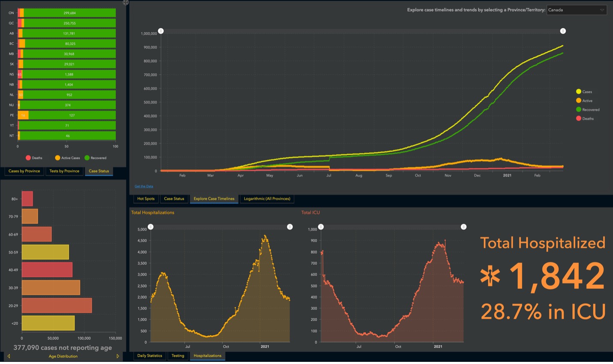Click the move widget icon in the top-left corner
The image size is (613, 364).
pos(126,3)
